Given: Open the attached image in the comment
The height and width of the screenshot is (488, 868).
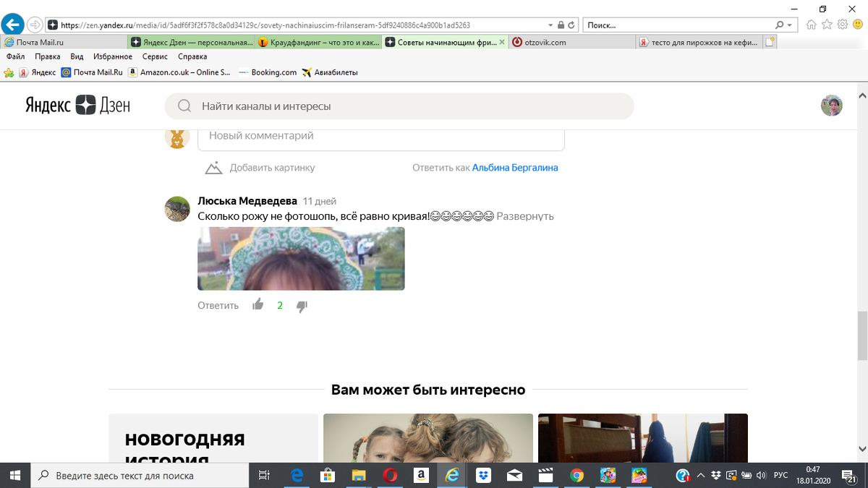Looking at the screenshot, I should click(x=301, y=259).
